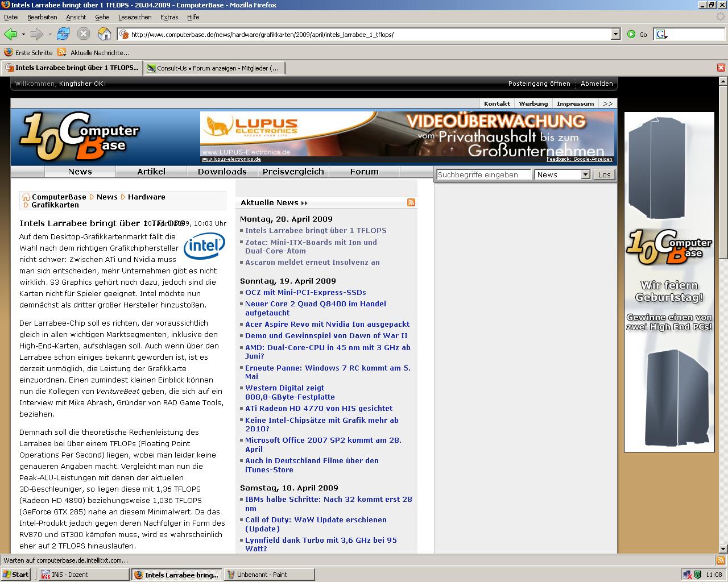Click the Grafikkarten breadcrumb link
The image size is (728, 582).
click(55, 205)
